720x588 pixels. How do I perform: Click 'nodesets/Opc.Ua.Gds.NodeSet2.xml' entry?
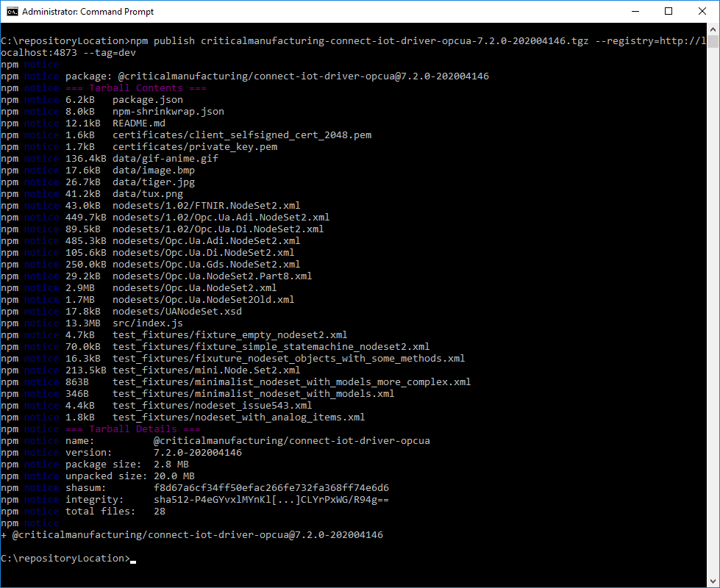(206, 265)
